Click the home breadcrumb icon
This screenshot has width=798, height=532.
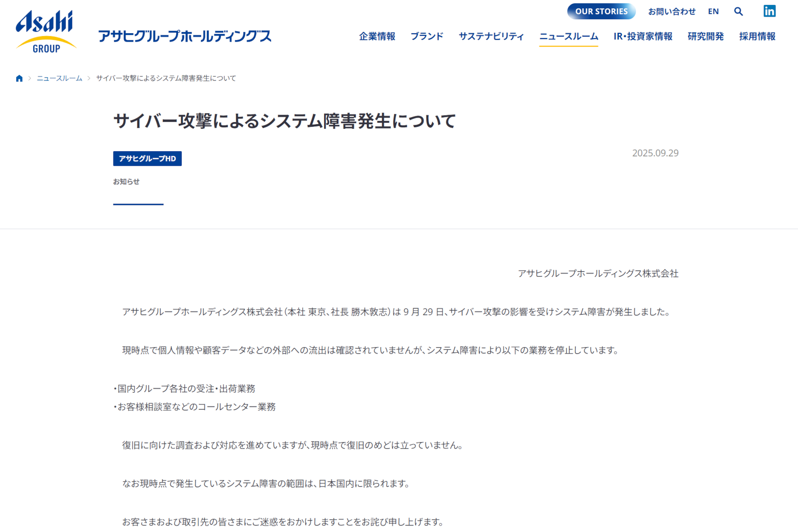pos(19,78)
